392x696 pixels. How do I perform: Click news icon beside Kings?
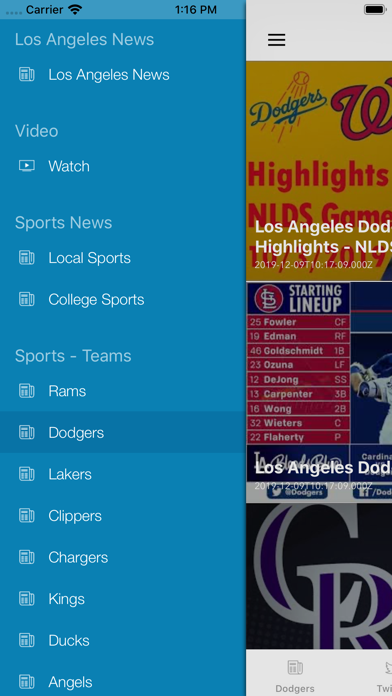[x=27, y=599]
